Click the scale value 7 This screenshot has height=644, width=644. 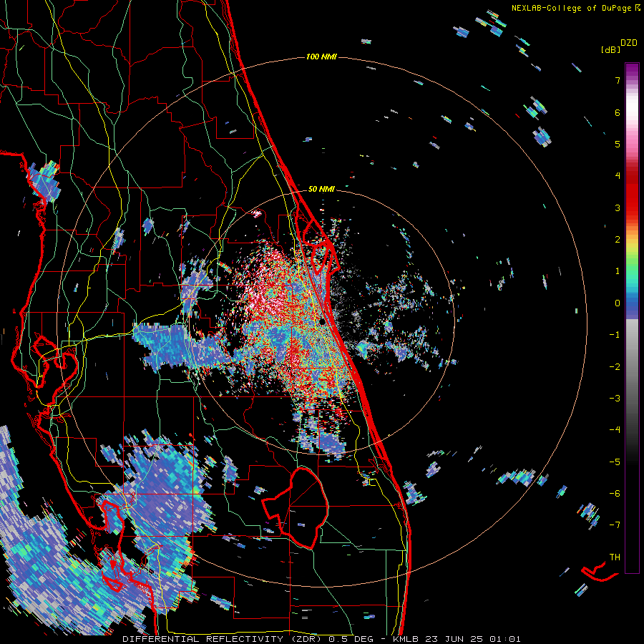tap(618, 80)
